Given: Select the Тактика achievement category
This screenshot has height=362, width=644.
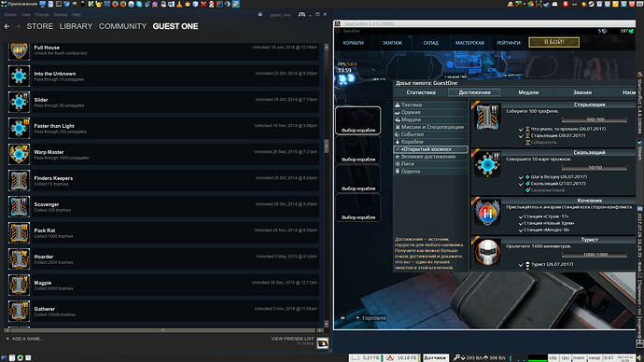Looking at the screenshot, I should (430, 105).
